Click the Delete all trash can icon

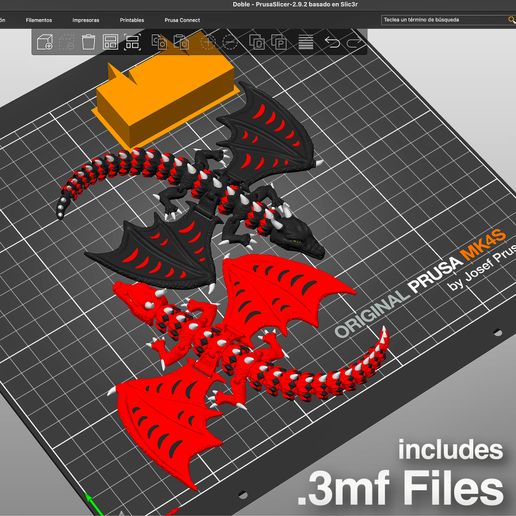point(88,42)
